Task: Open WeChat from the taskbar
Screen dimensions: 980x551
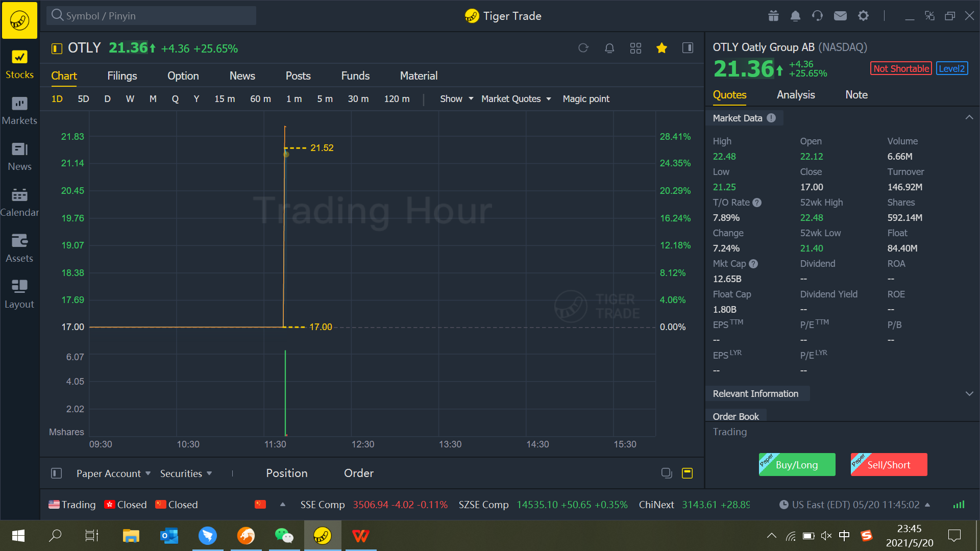Action: pos(284,536)
